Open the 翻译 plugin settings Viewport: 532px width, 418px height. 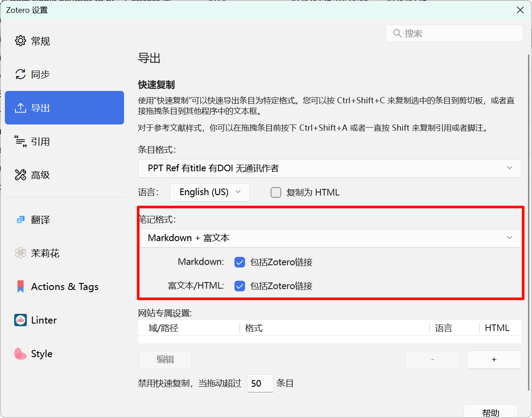64,219
